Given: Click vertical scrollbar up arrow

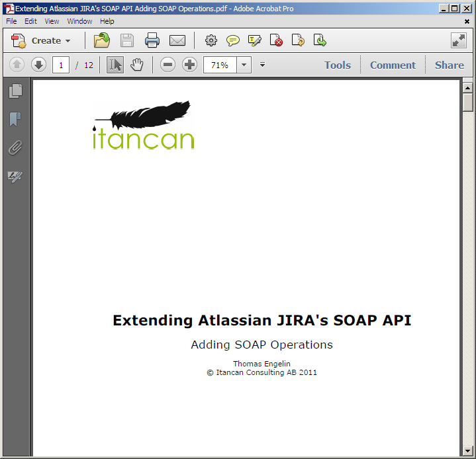Looking at the screenshot, I should (467, 88).
